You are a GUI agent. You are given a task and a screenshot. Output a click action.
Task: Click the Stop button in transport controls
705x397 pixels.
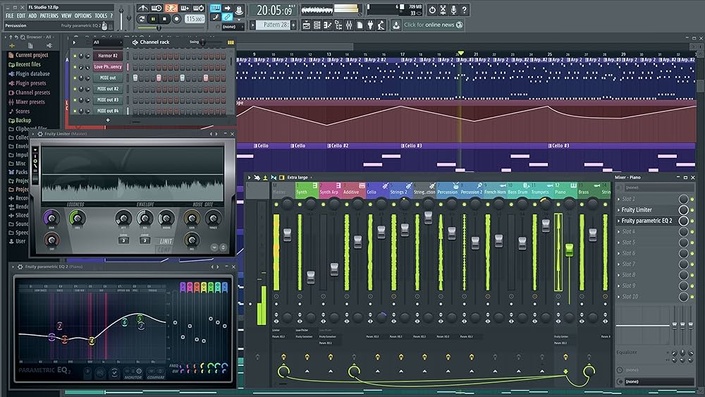(x=165, y=19)
